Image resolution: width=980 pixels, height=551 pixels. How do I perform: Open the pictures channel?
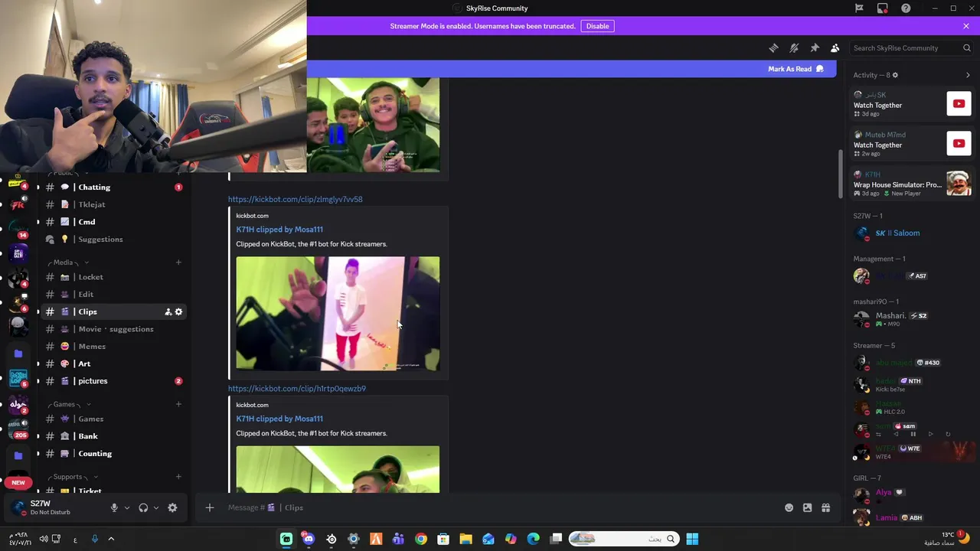point(113,380)
